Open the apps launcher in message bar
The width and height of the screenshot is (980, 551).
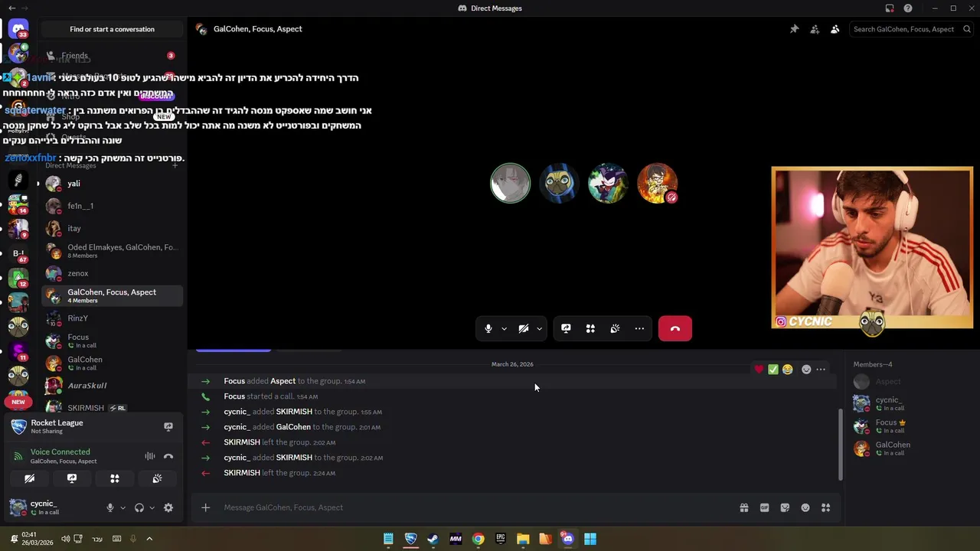(825, 507)
